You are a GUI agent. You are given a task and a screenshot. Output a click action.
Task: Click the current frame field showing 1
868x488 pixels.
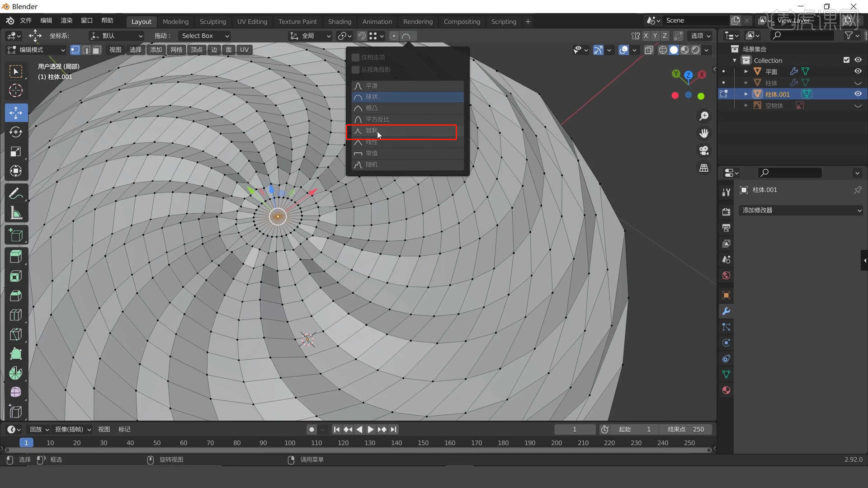[x=575, y=429]
